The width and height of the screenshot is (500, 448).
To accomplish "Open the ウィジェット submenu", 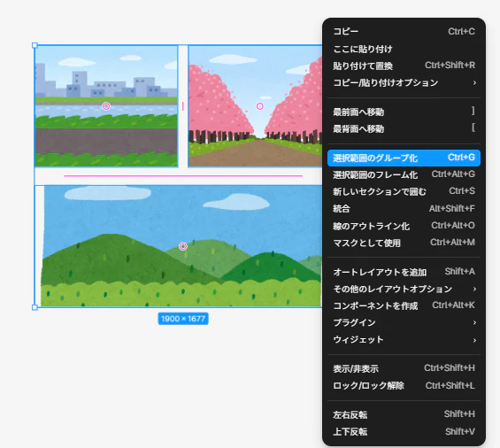I will (404, 339).
